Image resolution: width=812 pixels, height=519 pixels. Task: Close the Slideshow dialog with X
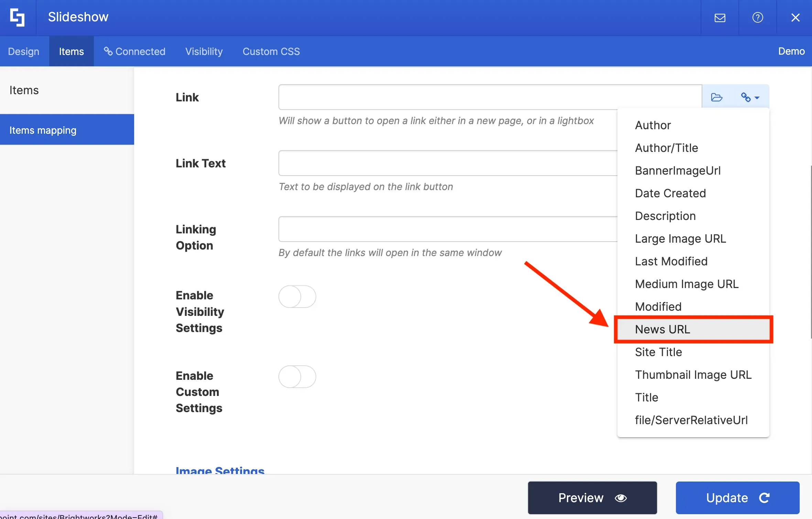[x=795, y=18]
